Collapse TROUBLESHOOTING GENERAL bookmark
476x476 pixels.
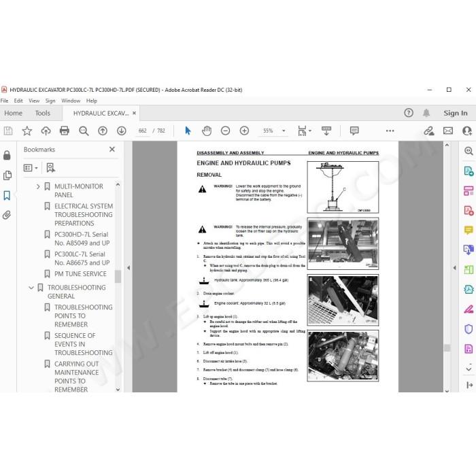point(31,288)
